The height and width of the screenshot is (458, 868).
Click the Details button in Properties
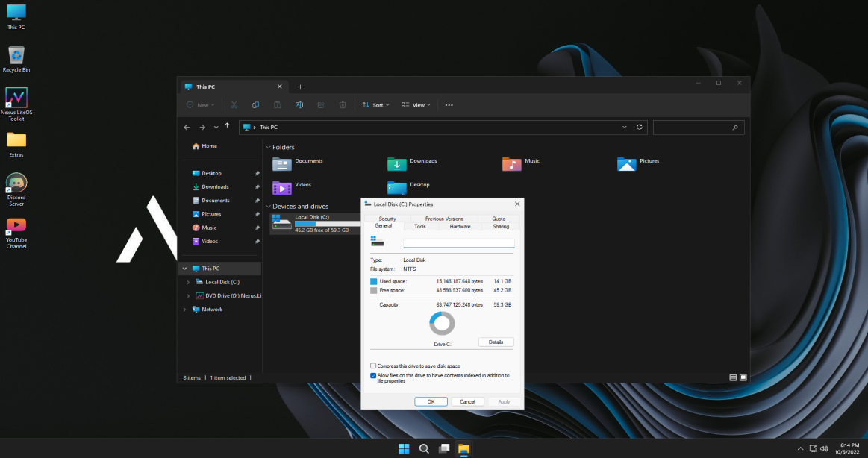pyautogui.click(x=496, y=342)
